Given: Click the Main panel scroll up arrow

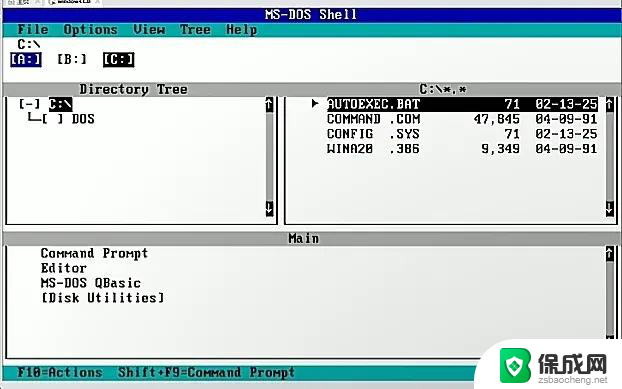Looking at the screenshot, I should click(610, 254).
